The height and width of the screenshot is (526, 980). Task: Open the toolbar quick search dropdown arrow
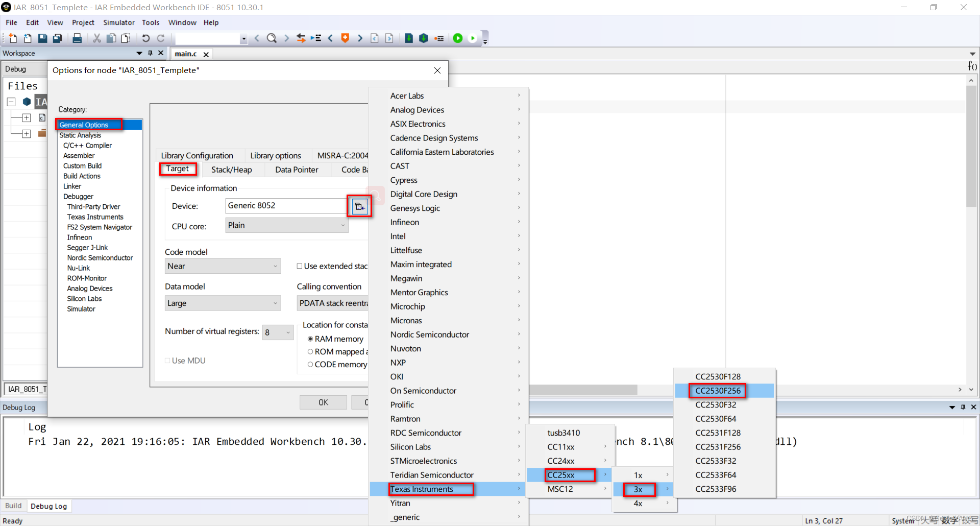click(243, 38)
